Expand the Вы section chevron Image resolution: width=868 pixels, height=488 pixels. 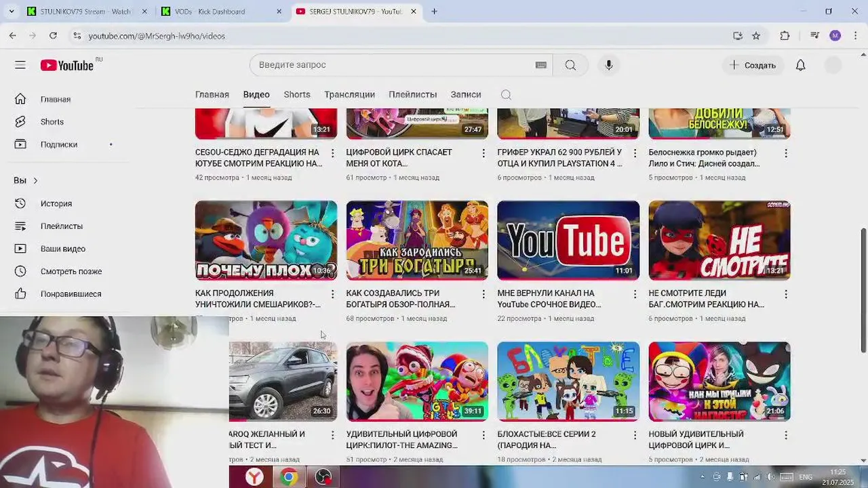click(x=35, y=180)
